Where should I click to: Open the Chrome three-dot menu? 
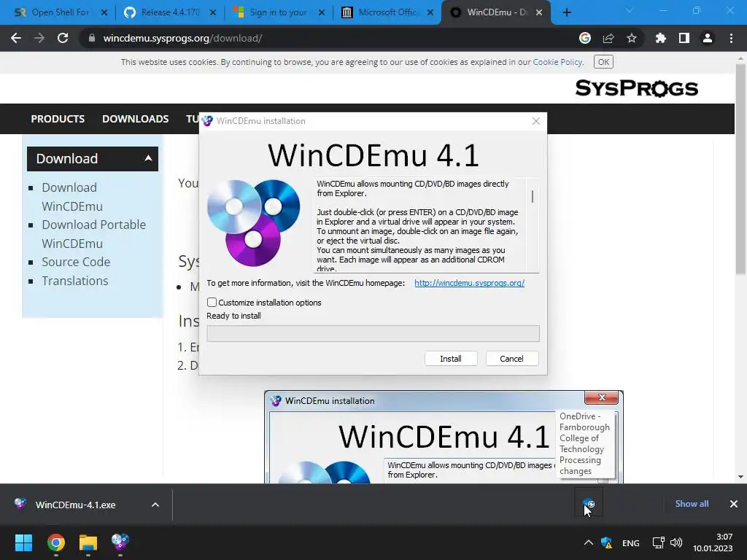pos(731,38)
